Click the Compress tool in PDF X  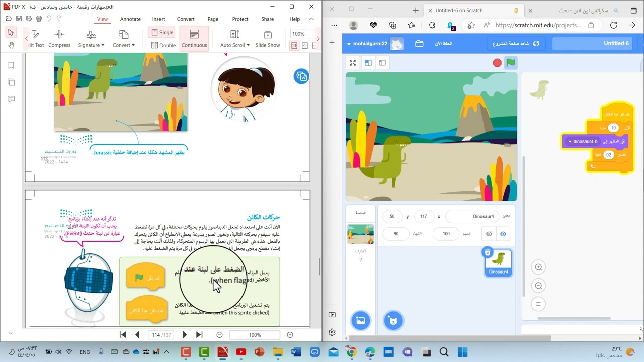pos(59,39)
